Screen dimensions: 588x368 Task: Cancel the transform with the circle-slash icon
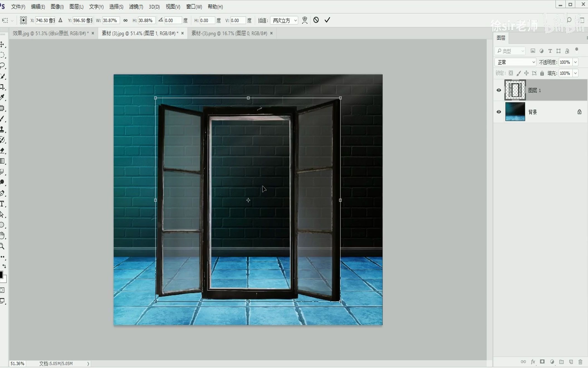[x=316, y=20]
